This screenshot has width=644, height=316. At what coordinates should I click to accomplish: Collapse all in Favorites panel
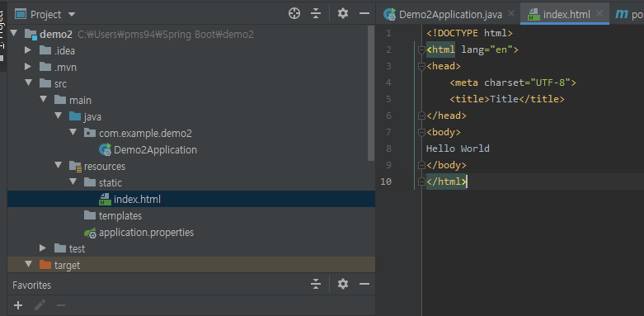(x=316, y=284)
